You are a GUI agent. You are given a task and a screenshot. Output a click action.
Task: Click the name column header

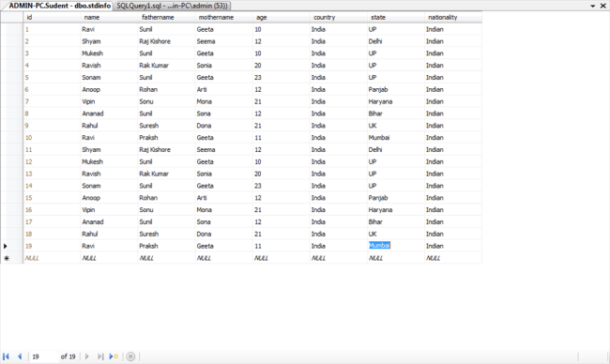click(109, 17)
